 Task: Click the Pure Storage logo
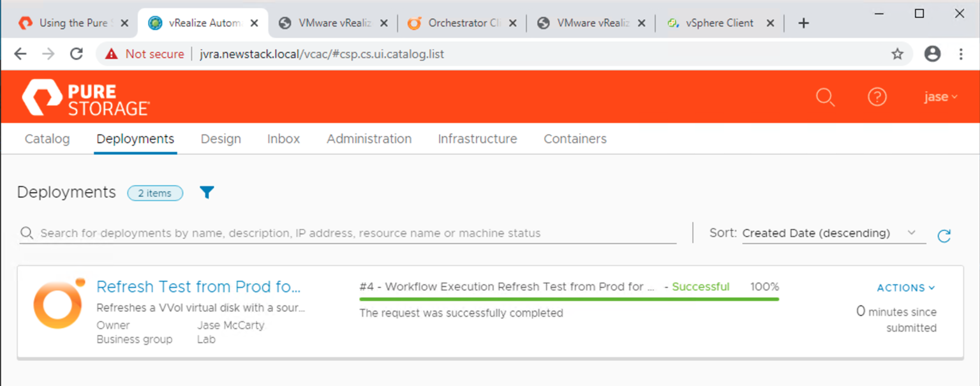coord(86,98)
